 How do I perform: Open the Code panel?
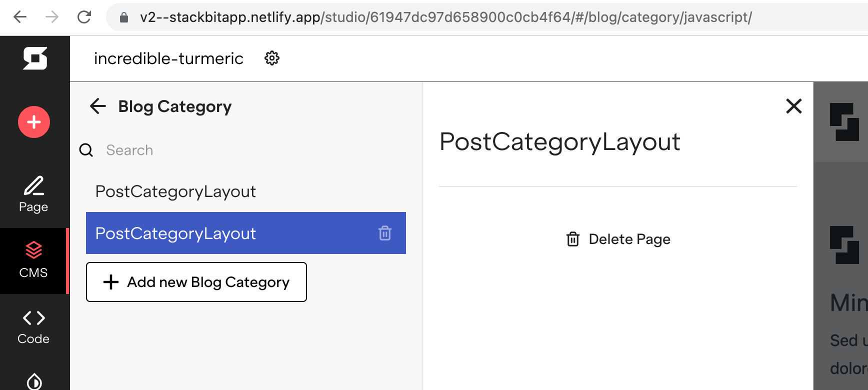(33, 327)
